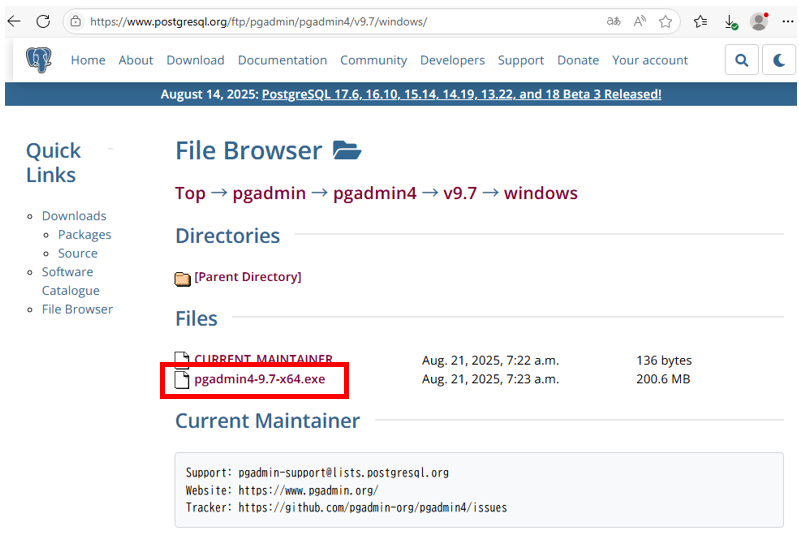Viewport: 799px width, 533px height.
Task: Open the Donate menu item
Action: pyautogui.click(x=578, y=60)
